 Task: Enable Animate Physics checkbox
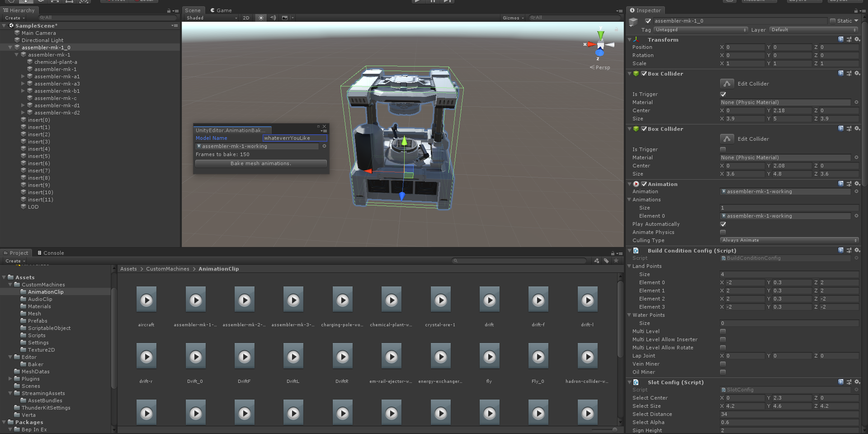click(723, 232)
